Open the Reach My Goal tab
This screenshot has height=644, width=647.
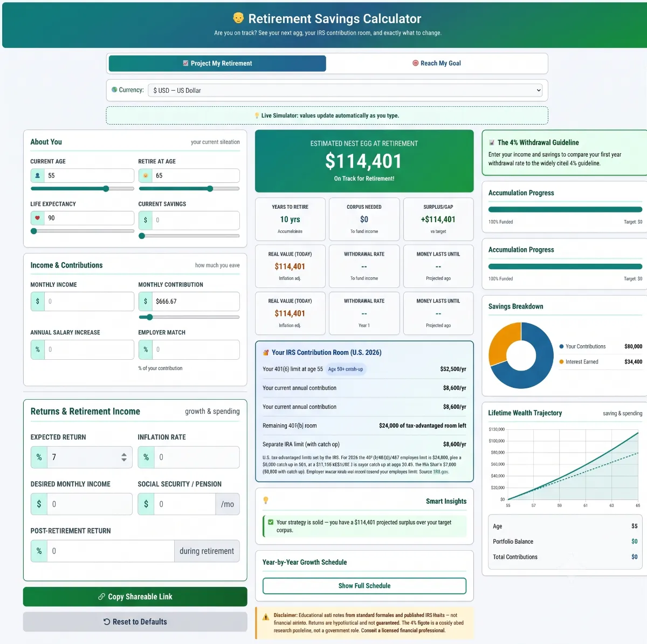point(437,63)
